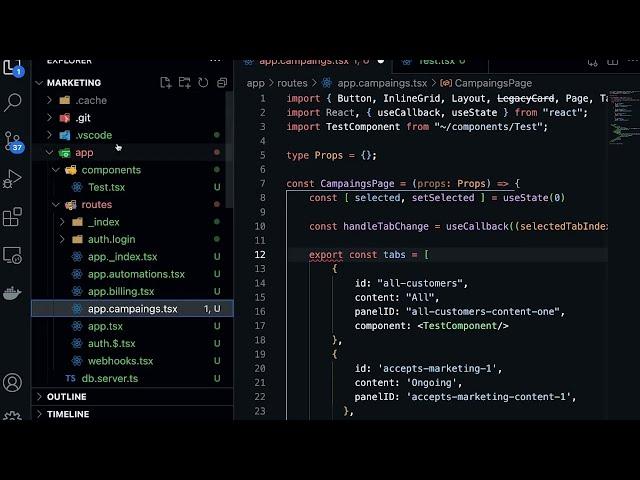Refresh the MARKETING explorer
The image size is (640, 480).
[203, 83]
